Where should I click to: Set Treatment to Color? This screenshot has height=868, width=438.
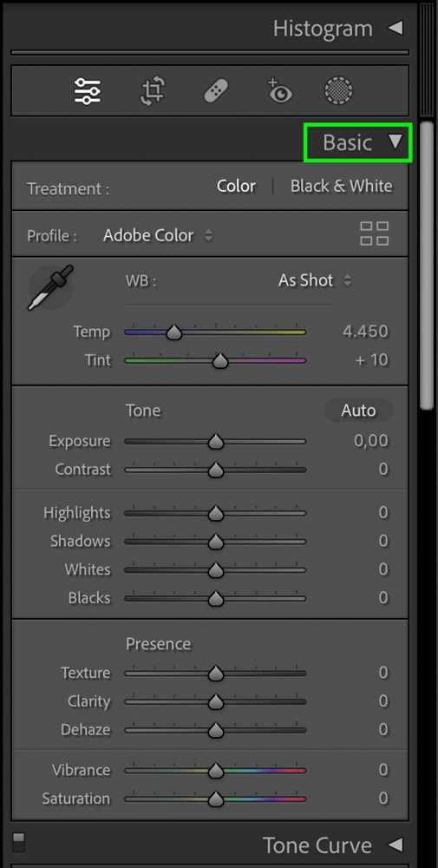click(236, 186)
